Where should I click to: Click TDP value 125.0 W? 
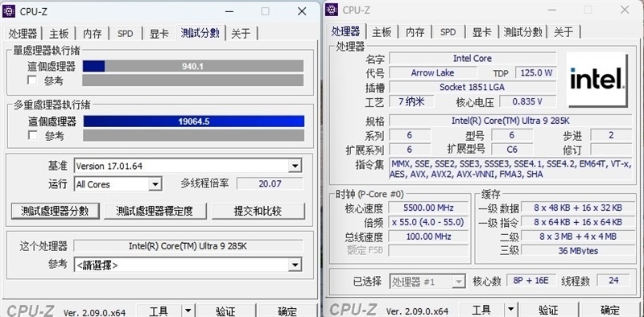[x=536, y=73]
